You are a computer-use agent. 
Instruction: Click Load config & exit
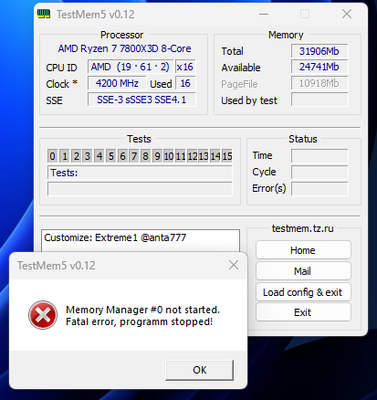303,292
